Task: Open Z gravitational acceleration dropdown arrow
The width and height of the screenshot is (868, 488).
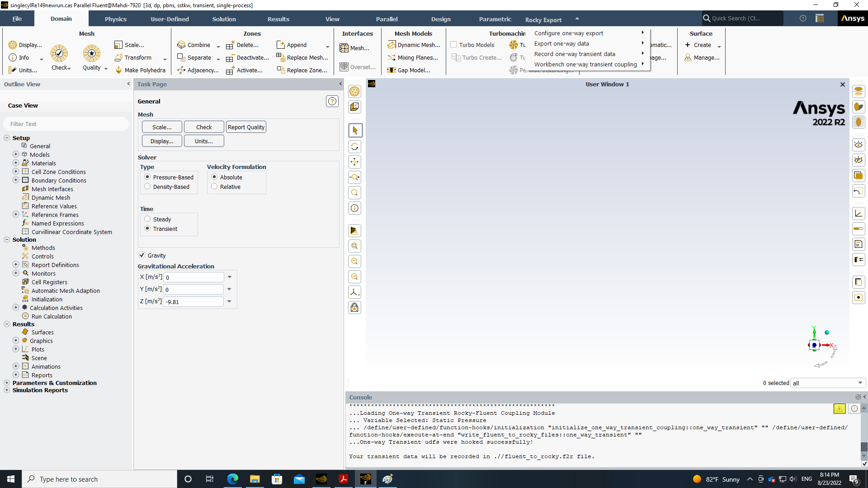Action: click(x=229, y=301)
